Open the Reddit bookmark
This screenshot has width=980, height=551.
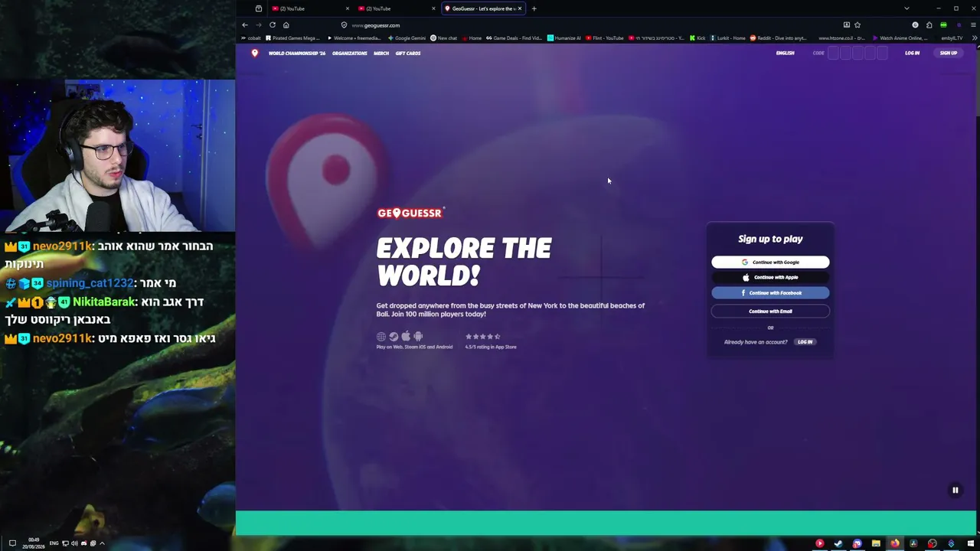click(778, 38)
